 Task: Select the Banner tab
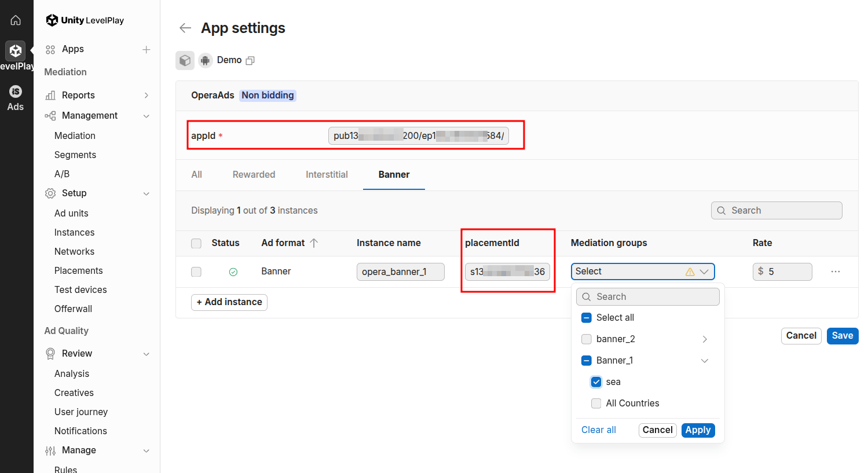click(394, 175)
